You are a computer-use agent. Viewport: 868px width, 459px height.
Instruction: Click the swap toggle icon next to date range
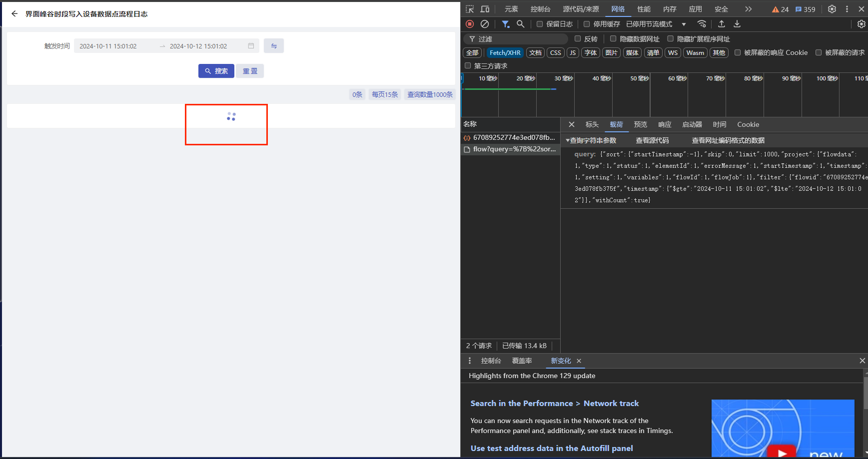(274, 46)
